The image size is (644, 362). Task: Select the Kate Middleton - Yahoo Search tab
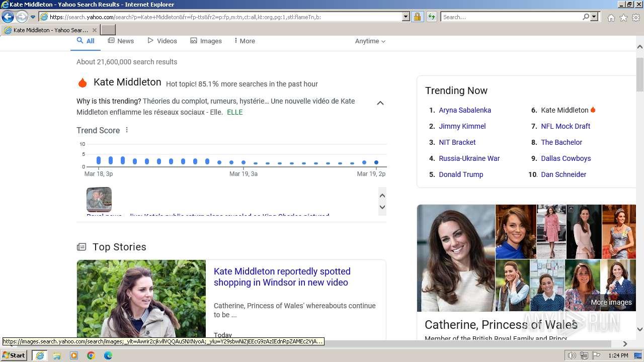pyautogui.click(x=50, y=30)
